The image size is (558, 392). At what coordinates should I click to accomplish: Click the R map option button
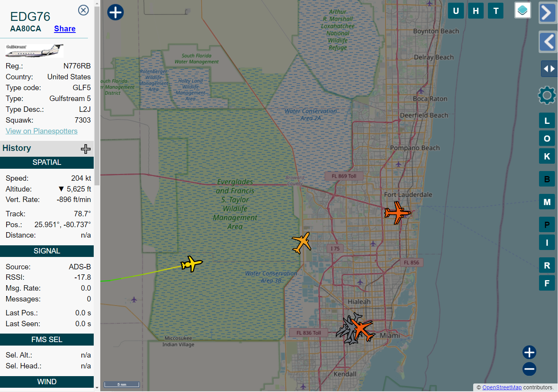[x=547, y=265]
